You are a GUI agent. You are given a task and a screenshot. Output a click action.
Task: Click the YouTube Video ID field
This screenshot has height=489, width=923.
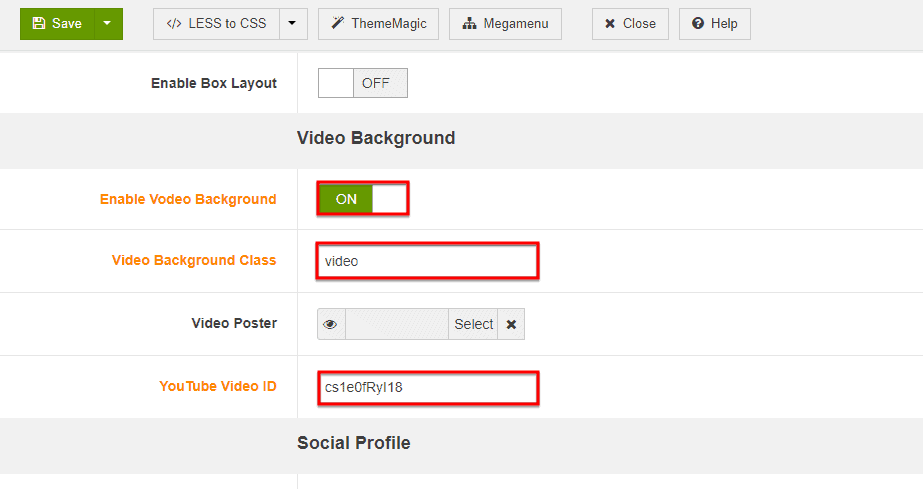click(x=428, y=387)
